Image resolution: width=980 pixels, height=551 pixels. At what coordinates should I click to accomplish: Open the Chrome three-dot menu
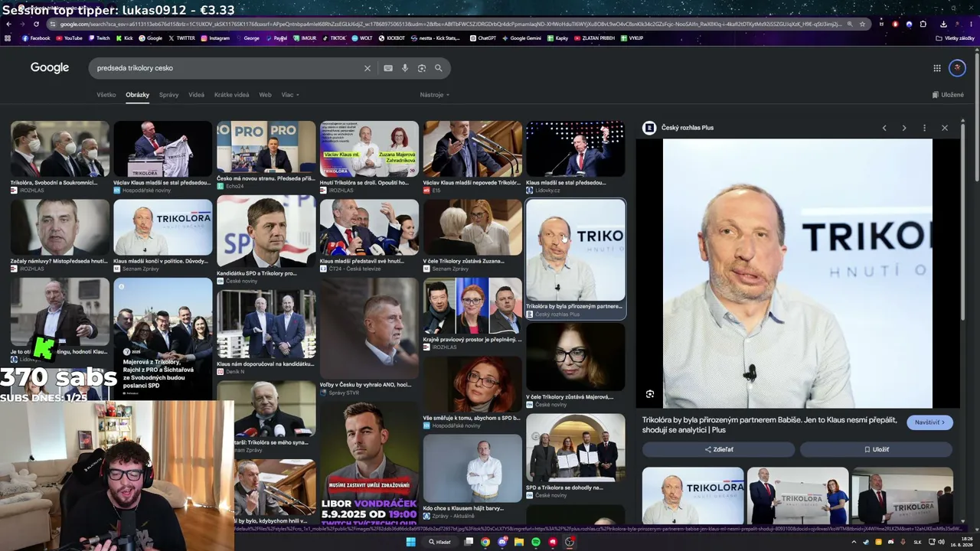tap(970, 24)
